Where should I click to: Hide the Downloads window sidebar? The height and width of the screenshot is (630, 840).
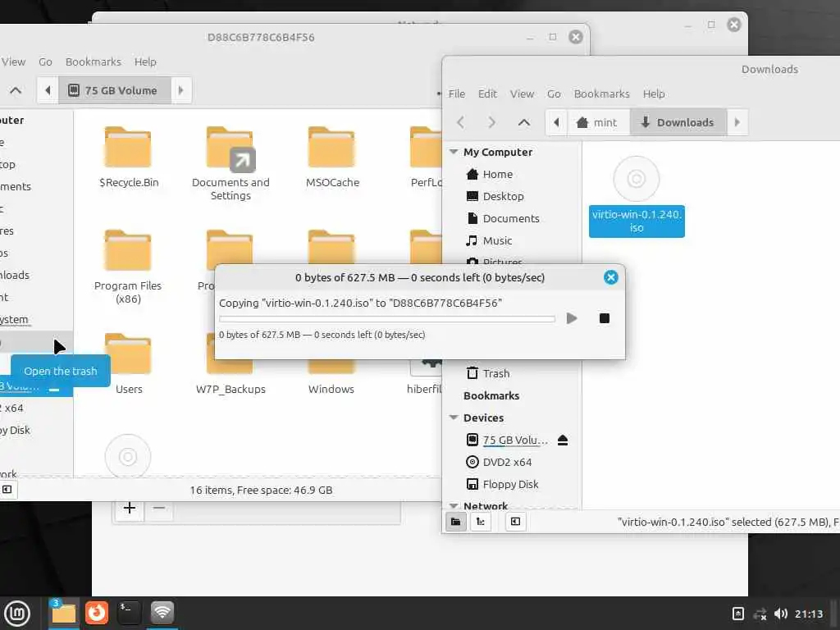click(x=515, y=521)
